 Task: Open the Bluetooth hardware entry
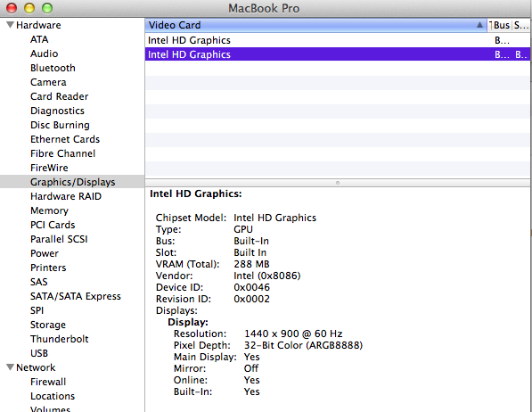pyautogui.click(x=53, y=68)
